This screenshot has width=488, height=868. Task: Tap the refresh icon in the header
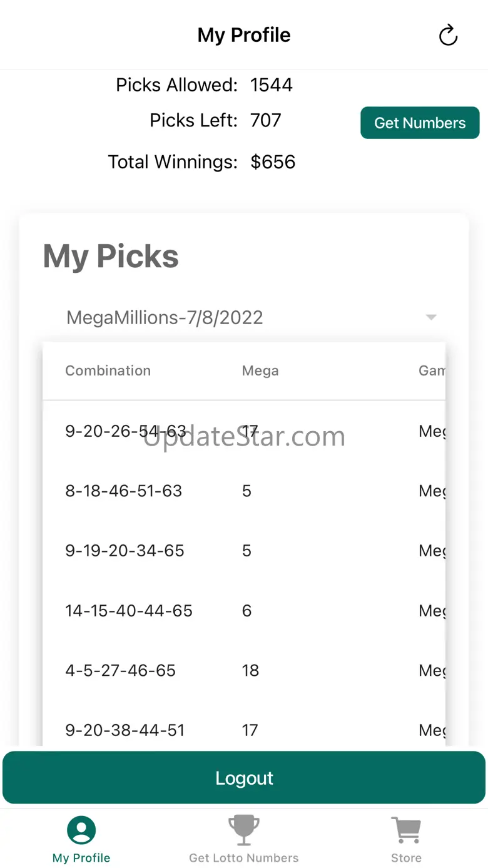(x=448, y=35)
